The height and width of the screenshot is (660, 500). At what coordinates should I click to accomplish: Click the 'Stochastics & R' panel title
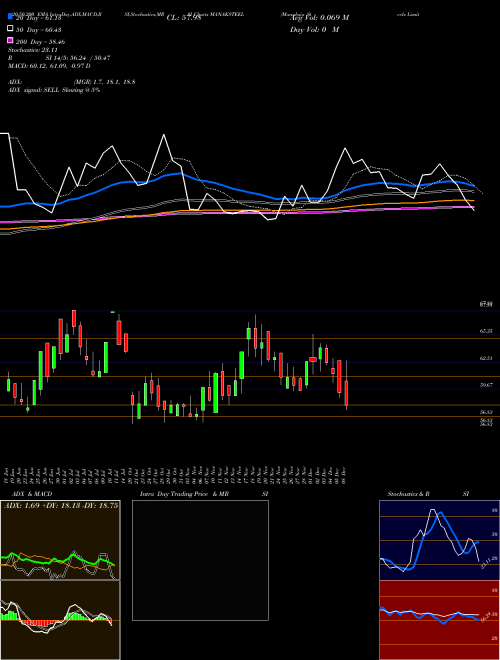[x=408, y=494]
